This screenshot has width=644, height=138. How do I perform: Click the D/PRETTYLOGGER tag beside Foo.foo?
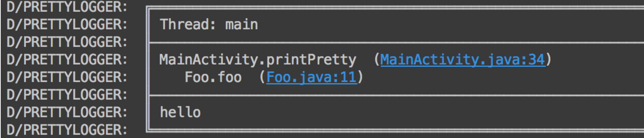tap(67, 77)
